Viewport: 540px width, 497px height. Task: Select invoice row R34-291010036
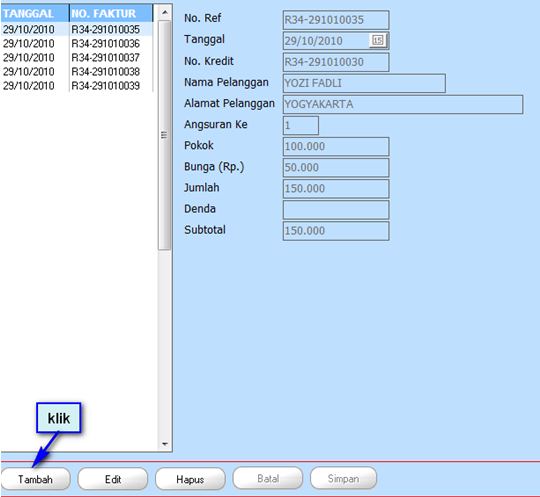point(76,44)
